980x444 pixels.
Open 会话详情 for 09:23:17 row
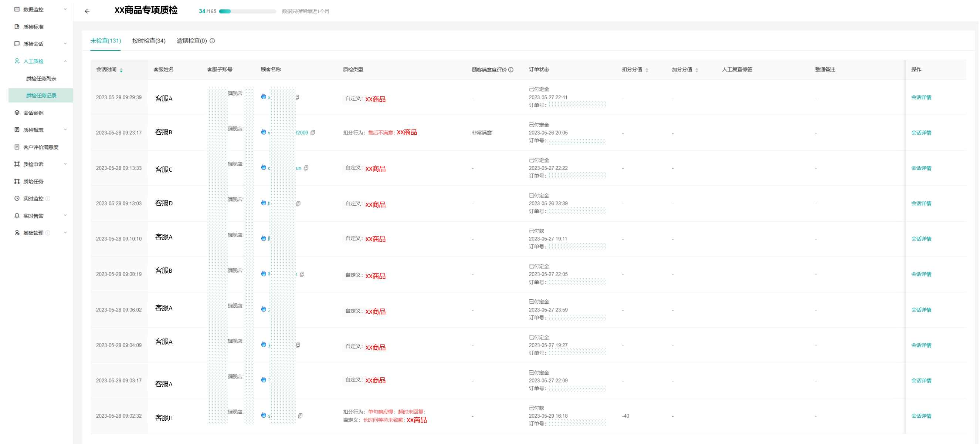pyautogui.click(x=921, y=133)
